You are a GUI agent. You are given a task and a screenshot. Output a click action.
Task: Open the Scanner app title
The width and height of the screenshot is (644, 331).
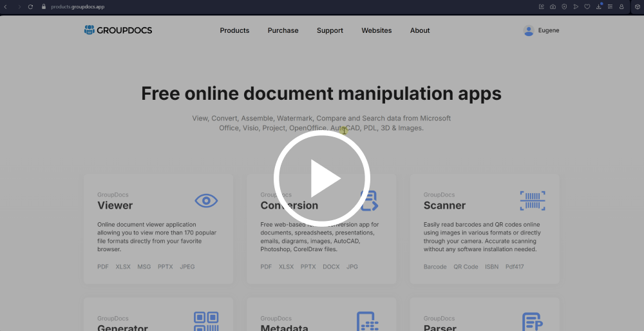coord(444,205)
